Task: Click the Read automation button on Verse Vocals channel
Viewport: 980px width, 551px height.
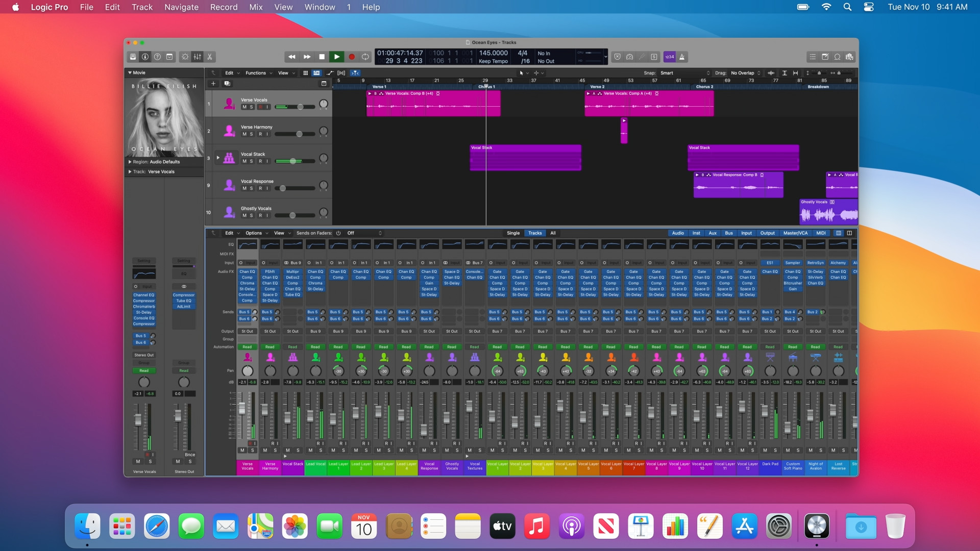Action: [x=248, y=347]
